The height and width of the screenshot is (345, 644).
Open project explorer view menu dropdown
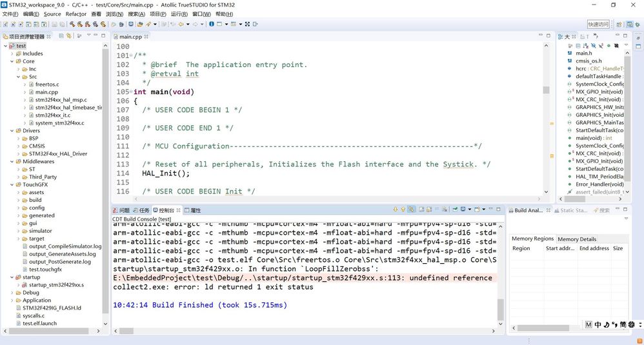88,35
